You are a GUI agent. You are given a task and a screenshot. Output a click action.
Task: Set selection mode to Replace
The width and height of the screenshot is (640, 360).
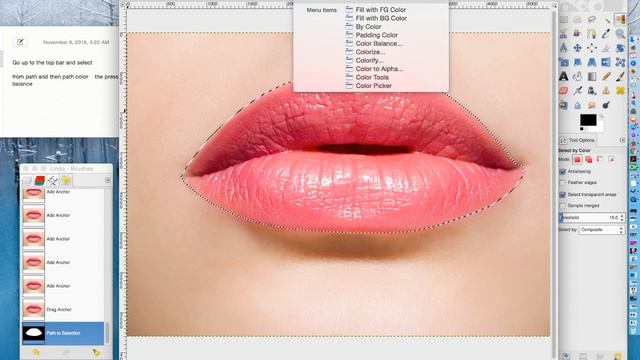pyautogui.click(x=577, y=159)
